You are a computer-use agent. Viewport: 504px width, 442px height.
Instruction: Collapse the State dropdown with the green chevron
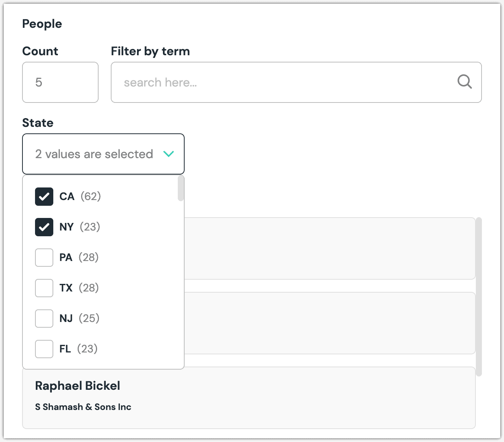pyautogui.click(x=168, y=154)
